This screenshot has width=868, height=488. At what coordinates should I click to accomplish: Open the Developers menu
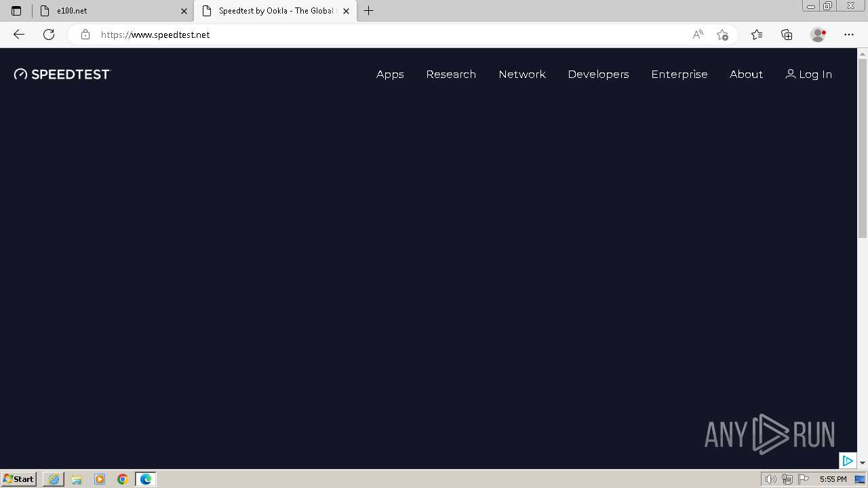598,75
